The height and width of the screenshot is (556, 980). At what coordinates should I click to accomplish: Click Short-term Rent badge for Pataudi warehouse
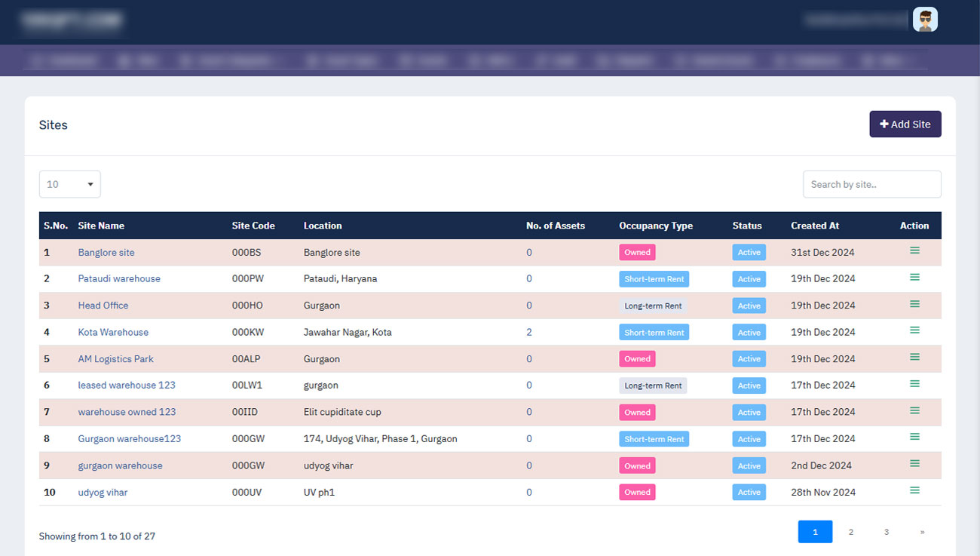point(654,279)
